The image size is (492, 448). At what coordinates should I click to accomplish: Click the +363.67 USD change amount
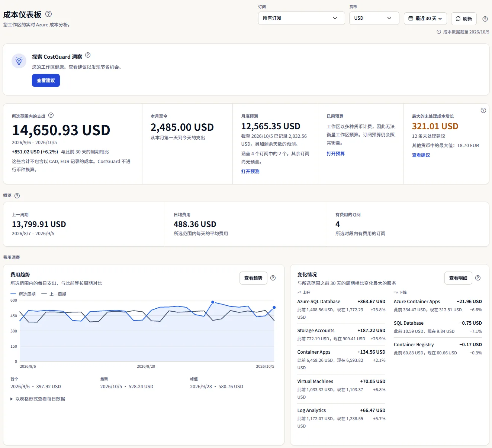372,302
